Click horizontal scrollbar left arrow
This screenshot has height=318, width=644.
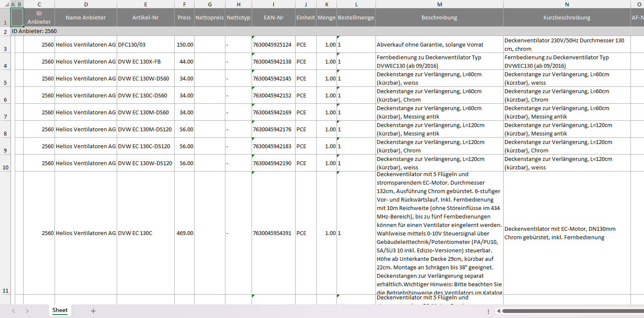499,311
